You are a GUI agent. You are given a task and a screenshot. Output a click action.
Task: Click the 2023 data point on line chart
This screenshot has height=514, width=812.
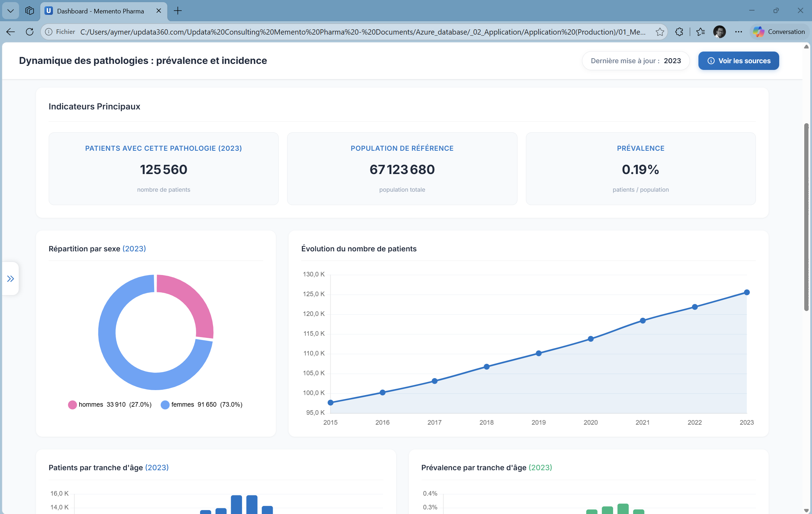click(746, 292)
